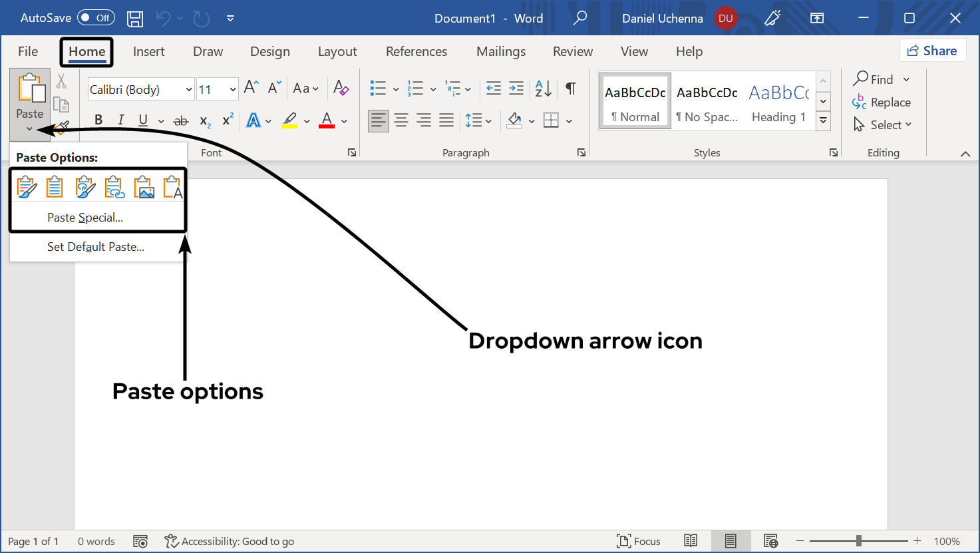This screenshot has width=980, height=553.
Task: Toggle AutoSave on
Action: 95,18
